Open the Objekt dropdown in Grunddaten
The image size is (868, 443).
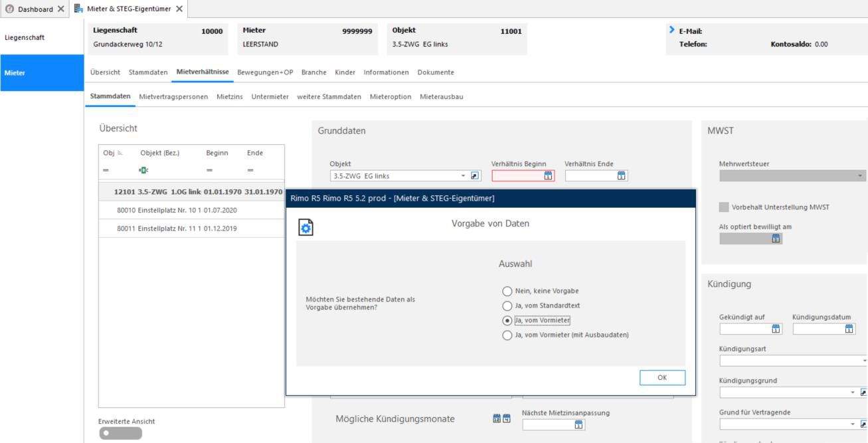462,176
